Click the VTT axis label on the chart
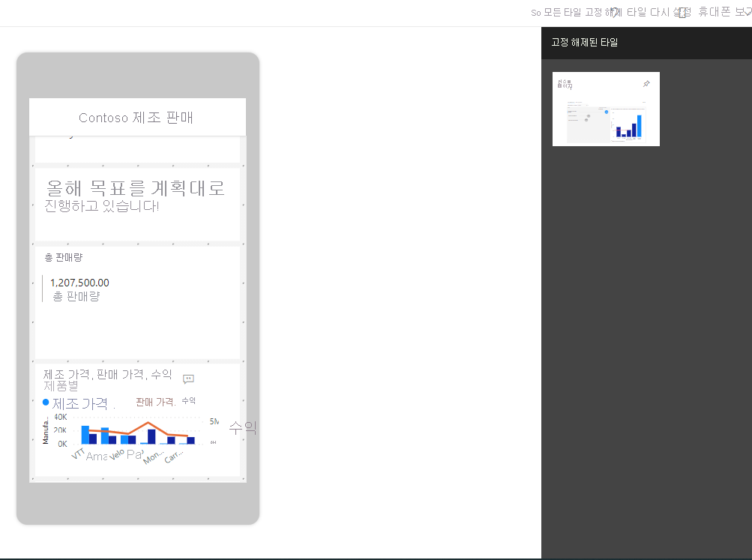The height and width of the screenshot is (560, 752). click(x=78, y=454)
